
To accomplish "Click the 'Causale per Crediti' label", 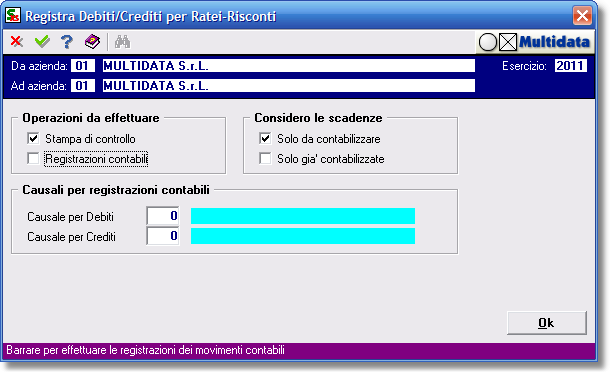I will pyautogui.click(x=71, y=237).
